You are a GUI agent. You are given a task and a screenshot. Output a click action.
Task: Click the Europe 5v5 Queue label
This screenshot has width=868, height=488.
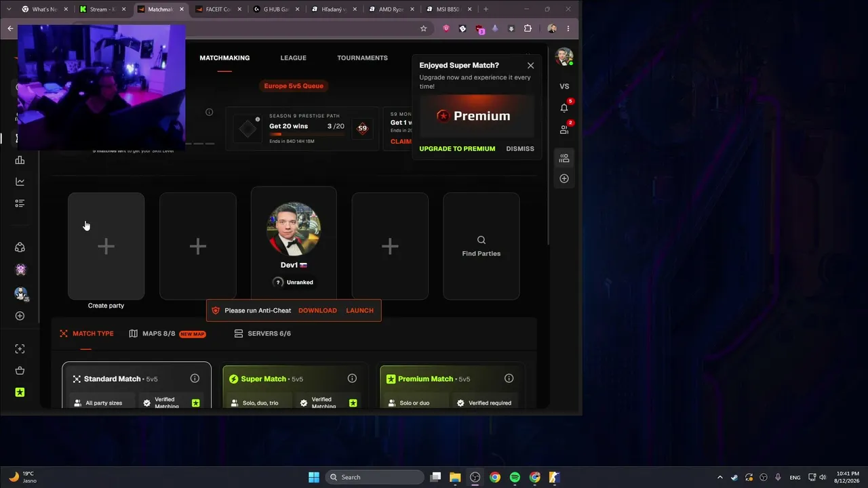click(x=294, y=86)
